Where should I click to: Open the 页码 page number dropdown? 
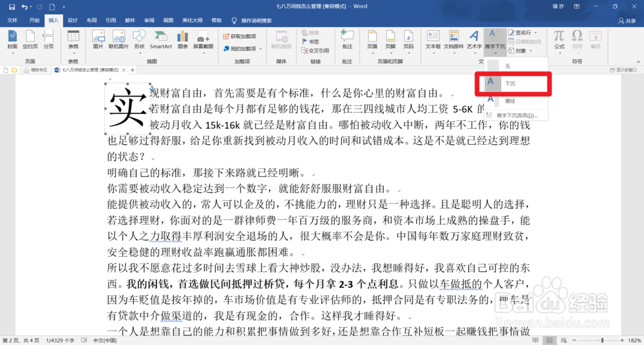(408, 42)
